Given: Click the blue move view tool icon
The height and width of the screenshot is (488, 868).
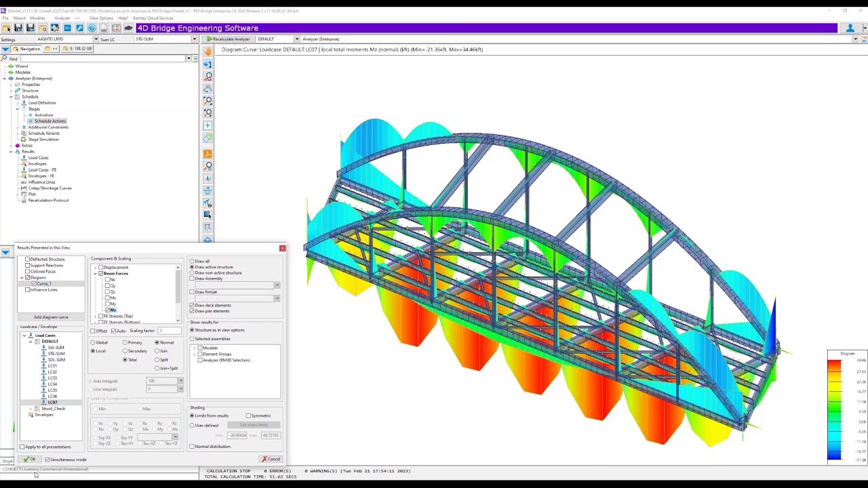Looking at the screenshot, I should tap(208, 64).
